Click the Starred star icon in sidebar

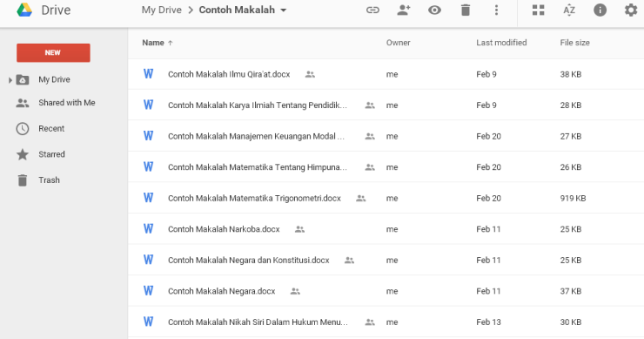[x=23, y=155]
